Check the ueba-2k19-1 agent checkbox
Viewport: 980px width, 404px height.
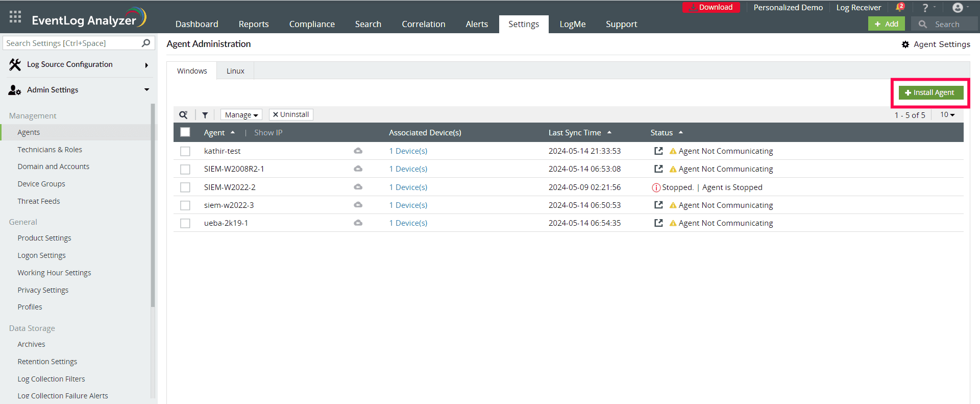[x=185, y=223]
